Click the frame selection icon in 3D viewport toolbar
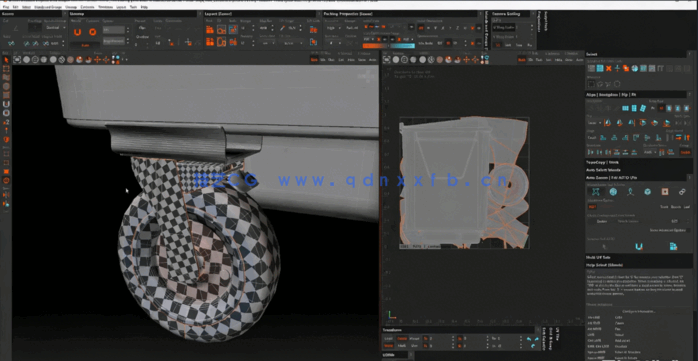Screen dimensions: 698x361 [x=17, y=60]
